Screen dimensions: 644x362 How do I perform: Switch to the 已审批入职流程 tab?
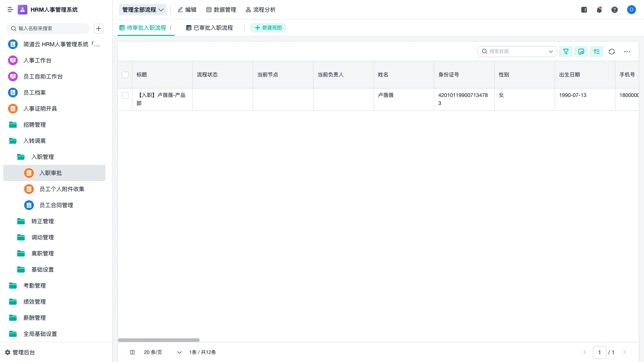[x=209, y=28]
